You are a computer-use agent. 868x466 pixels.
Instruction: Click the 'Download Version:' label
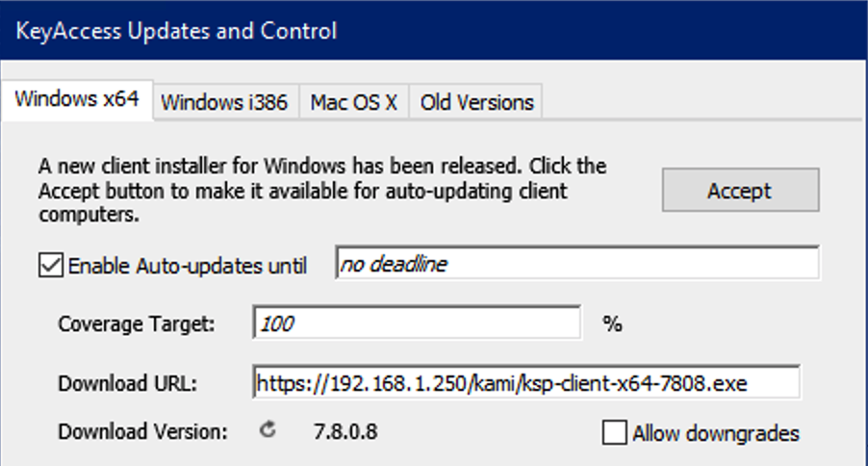click(142, 431)
